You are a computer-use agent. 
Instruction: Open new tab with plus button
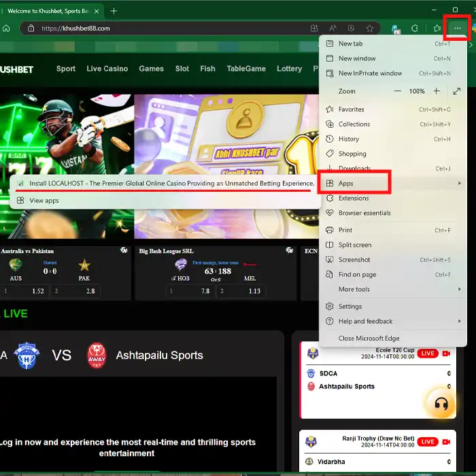[x=114, y=12]
